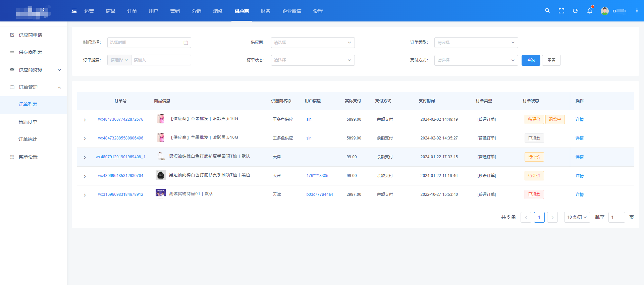Open 详情 for order wx316966983184678912

coord(580,194)
